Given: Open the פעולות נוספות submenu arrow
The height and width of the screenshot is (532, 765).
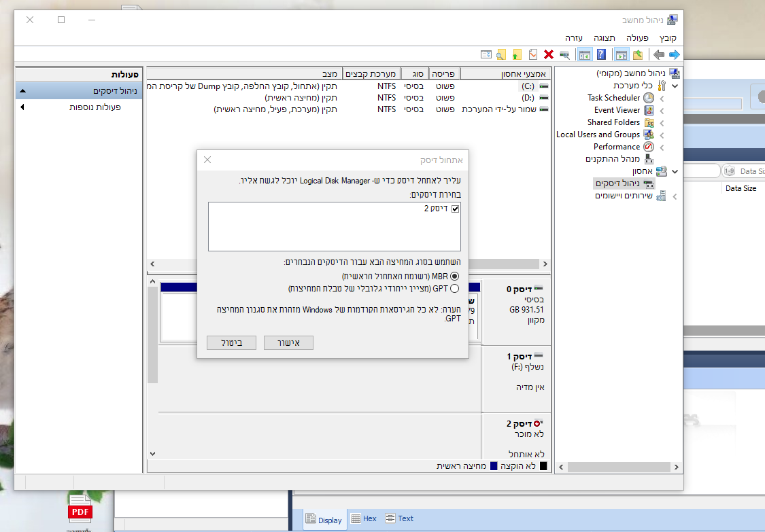Looking at the screenshot, I should (22, 107).
